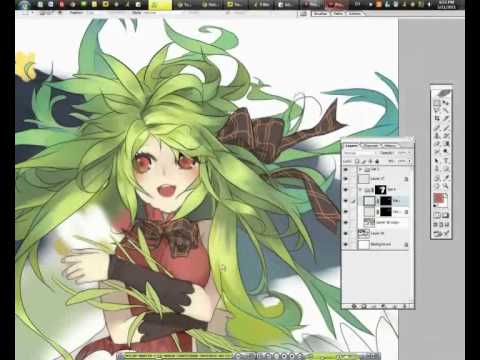Select the Eraser tool

(437, 144)
